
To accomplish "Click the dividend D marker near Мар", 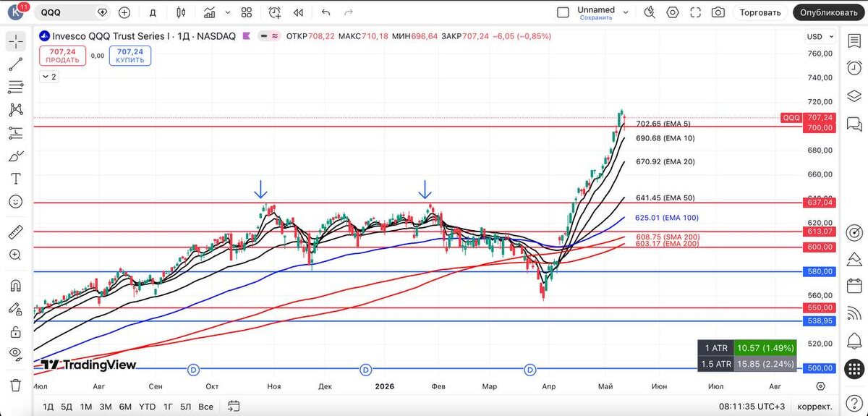I will [x=530, y=370].
